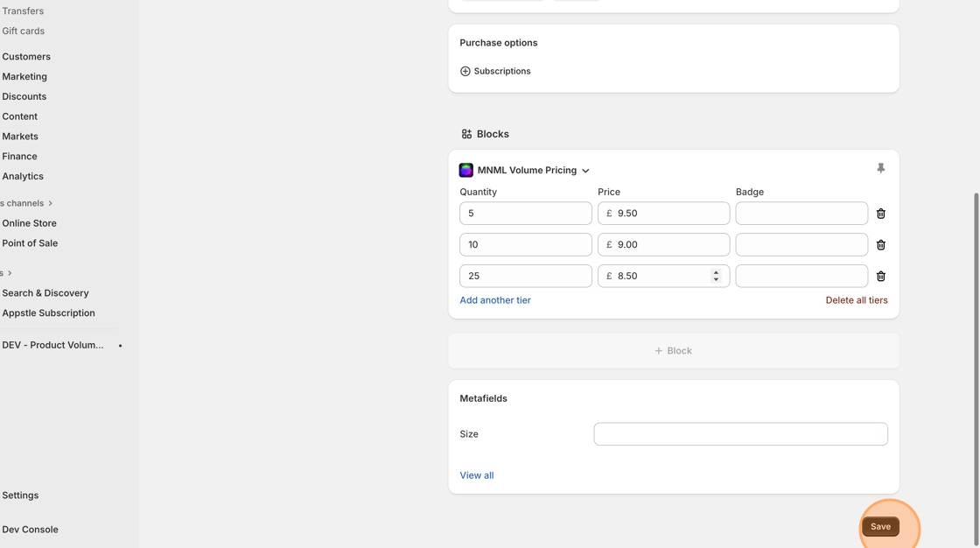
Task: Save the product changes
Action: (x=880, y=527)
